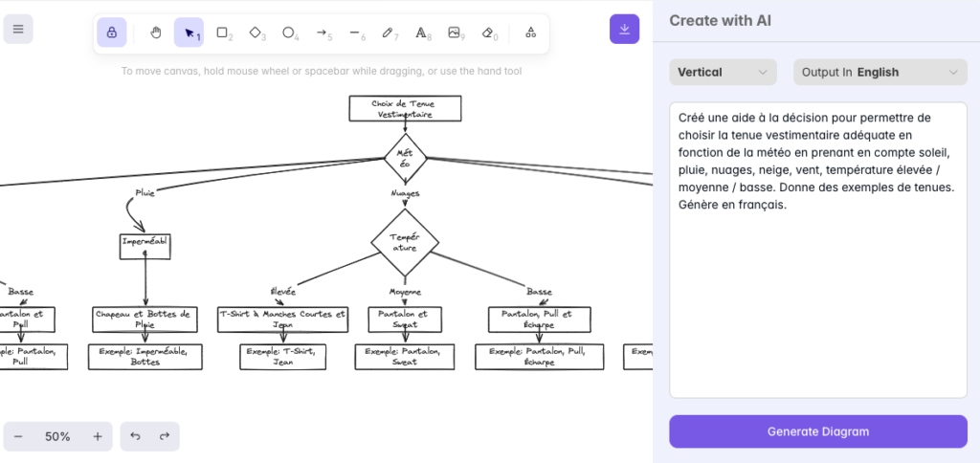Image resolution: width=980 pixels, height=463 pixels.
Task: Select the Arrow drawing tool
Action: tap(323, 33)
